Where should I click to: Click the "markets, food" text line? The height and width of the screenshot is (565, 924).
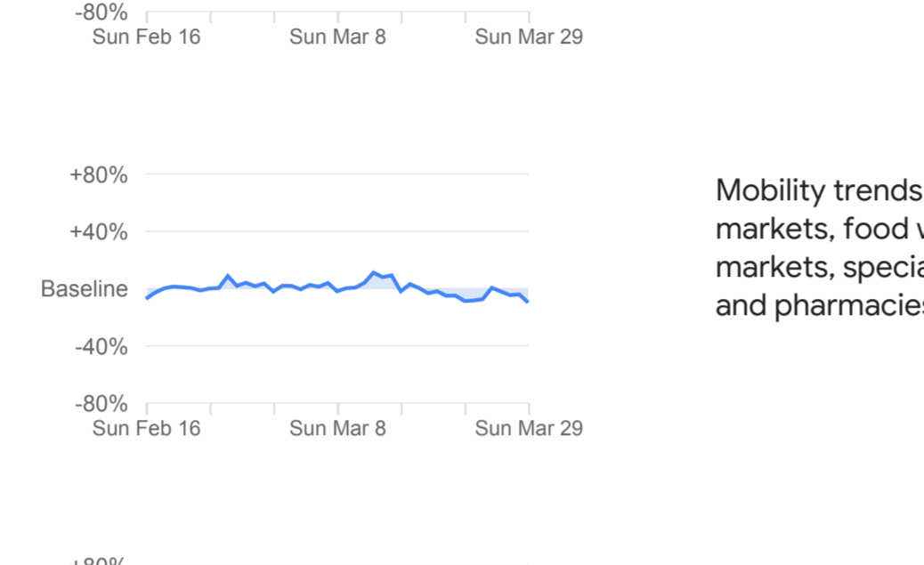tap(818, 229)
